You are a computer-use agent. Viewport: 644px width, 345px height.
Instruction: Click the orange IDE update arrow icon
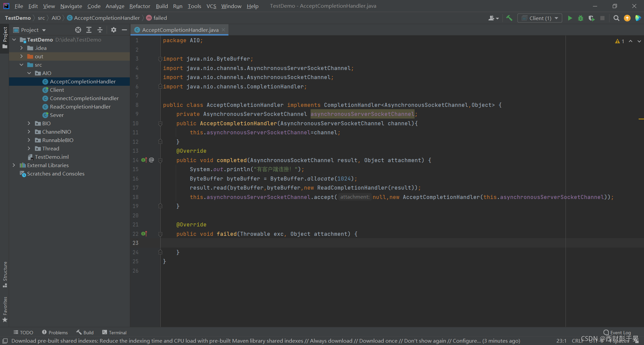click(x=627, y=18)
